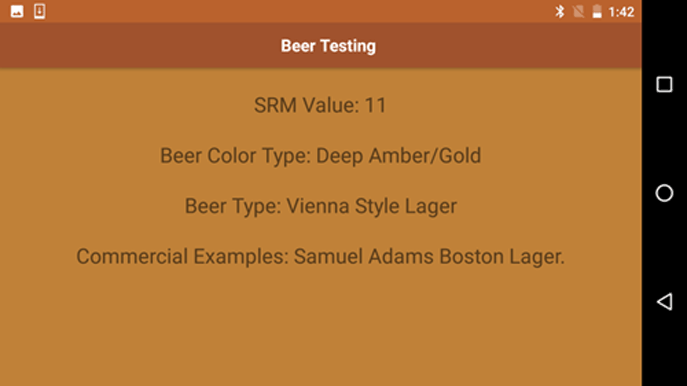Image resolution: width=687 pixels, height=386 pixels.
Task: Select the Beer Type label text
Action: [233, 206]
